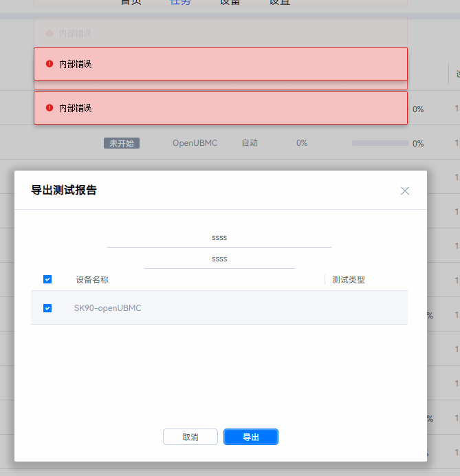Screen dimensions: 460x476
Task: Go to the 设置 tab
Action: (x=279, y=2)
